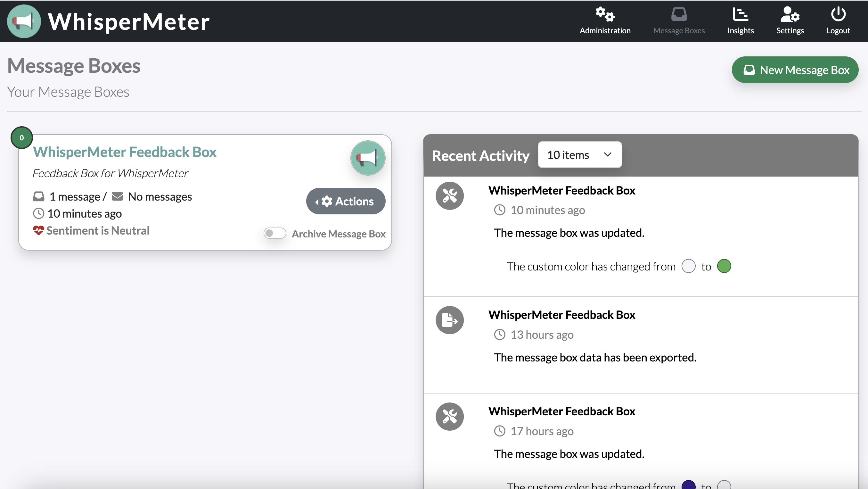Click the heartbeat sentiment icon

[x=39, y=230]
